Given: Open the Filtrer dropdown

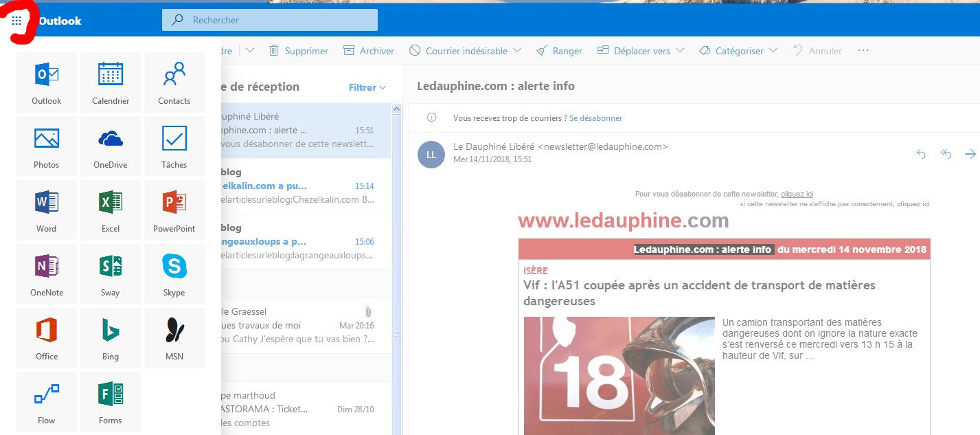Looking at the screenshot, I should click(367, 87).
